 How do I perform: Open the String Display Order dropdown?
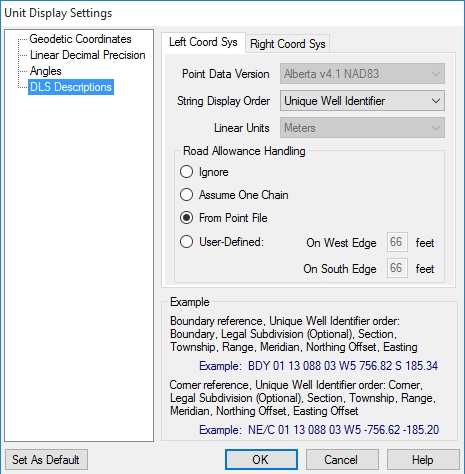click(x=362, y=101)
